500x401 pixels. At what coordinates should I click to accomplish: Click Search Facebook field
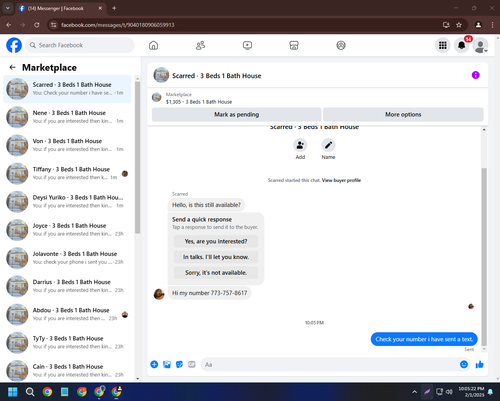click(80, 45)
